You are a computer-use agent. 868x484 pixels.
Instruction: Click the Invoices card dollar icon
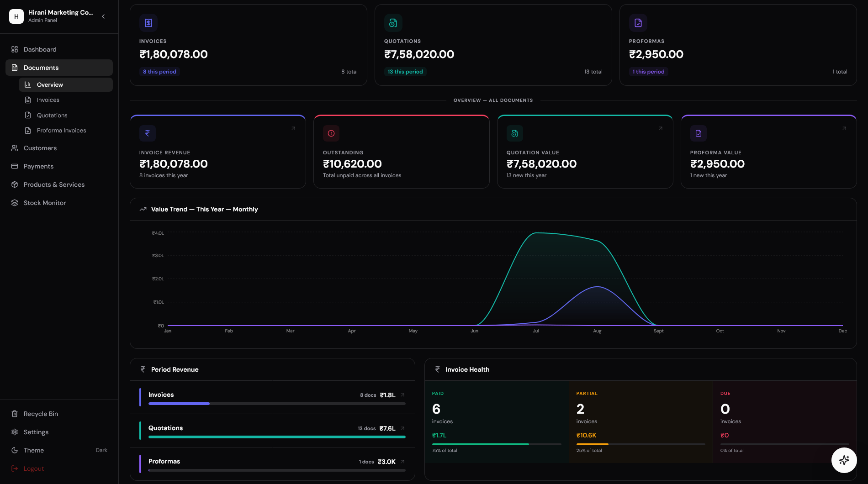coord(148,23)
